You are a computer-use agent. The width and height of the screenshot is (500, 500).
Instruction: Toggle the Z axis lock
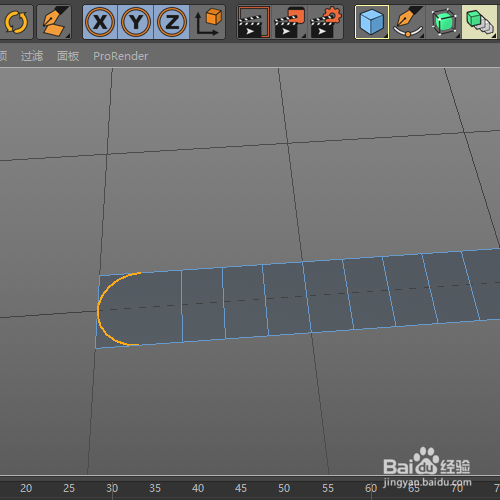click(172, 22)
